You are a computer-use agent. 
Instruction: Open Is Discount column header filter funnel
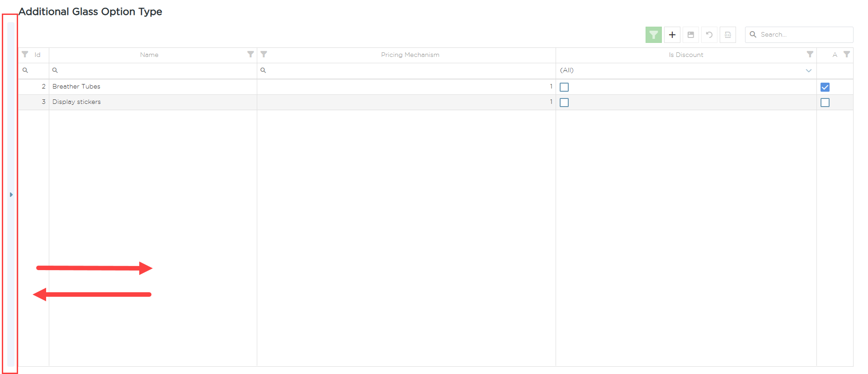[x=810, y=54]
